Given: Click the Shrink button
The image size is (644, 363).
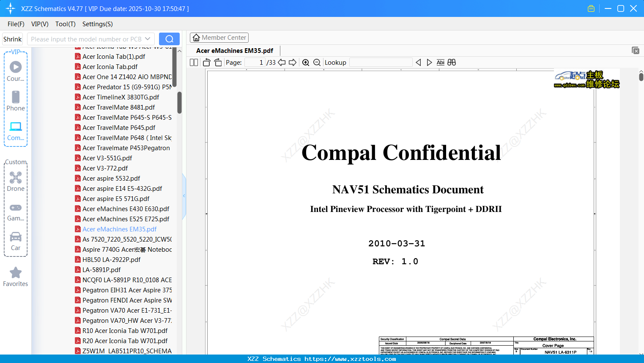Looking at the screenshot, I should [x=13, y=39].
